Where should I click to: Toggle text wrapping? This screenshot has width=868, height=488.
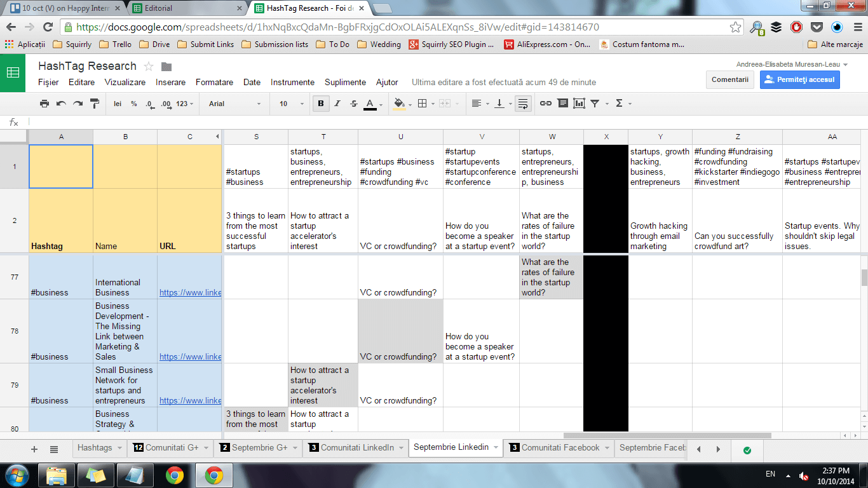[x=523, y=104]
